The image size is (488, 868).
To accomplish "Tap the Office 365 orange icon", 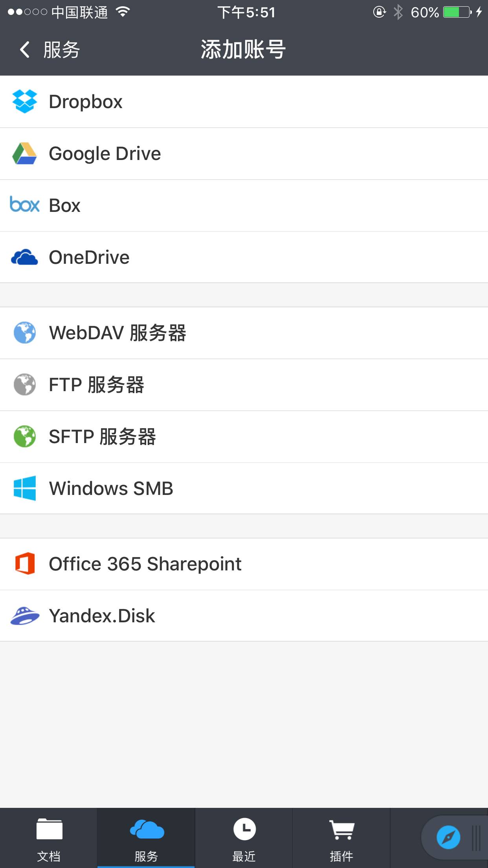I will coord(25,564).
